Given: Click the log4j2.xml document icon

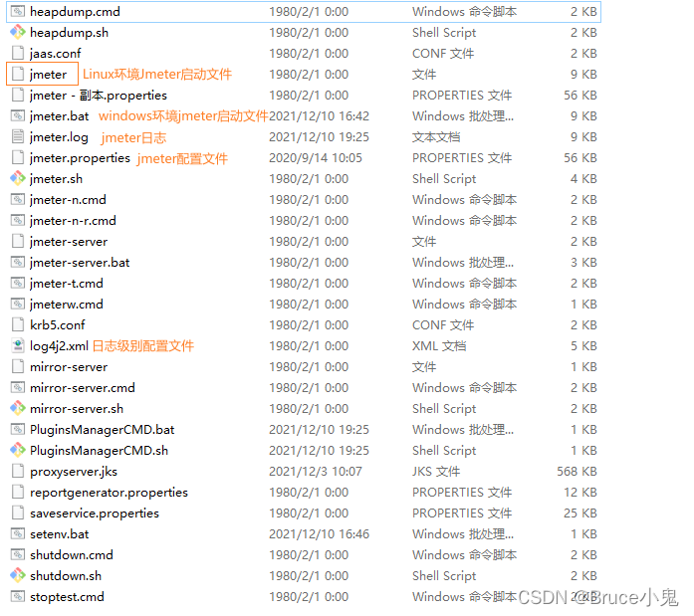Looking at the screenshot, I should (x=18, y=345).
